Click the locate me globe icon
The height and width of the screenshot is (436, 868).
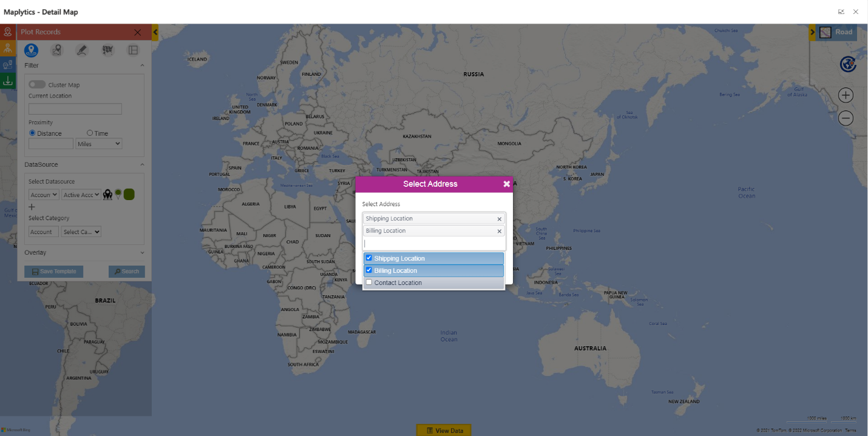pyautogui.click(x=847, y=64)
